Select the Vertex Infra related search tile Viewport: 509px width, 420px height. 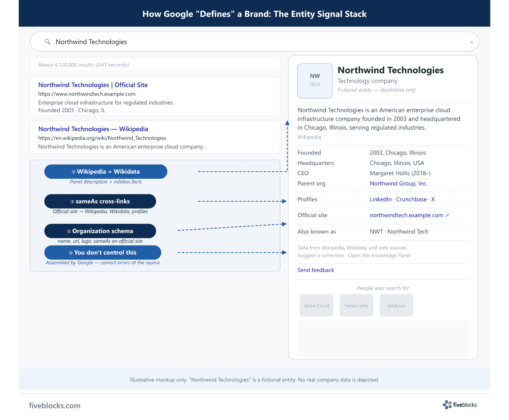[x=356, y=305]
